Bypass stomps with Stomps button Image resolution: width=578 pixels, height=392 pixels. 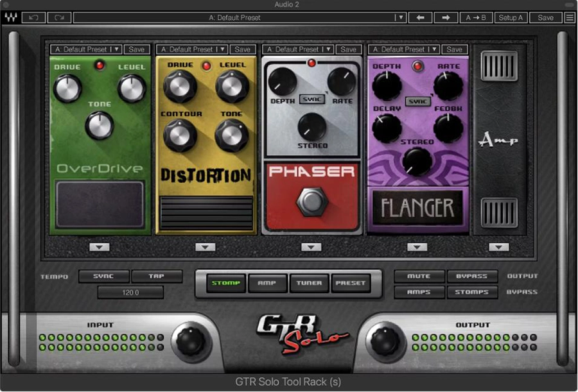[x=472, y=292]
